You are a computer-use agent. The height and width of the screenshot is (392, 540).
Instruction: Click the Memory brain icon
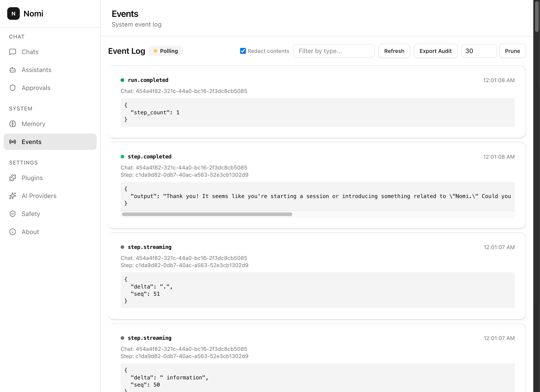13,124
